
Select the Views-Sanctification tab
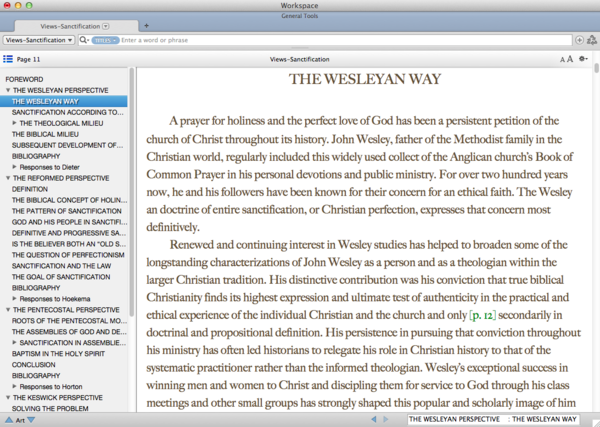pos(76,26)
